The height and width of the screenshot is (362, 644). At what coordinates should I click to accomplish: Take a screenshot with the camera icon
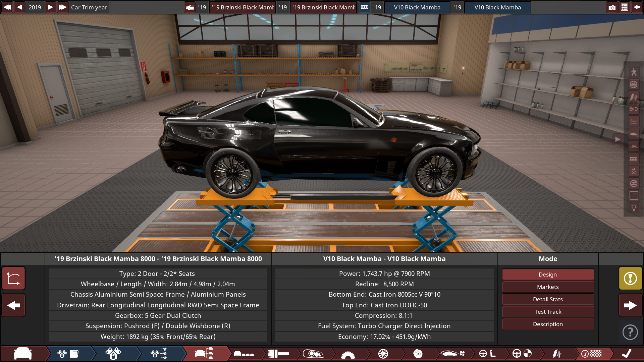click(612, 7)
